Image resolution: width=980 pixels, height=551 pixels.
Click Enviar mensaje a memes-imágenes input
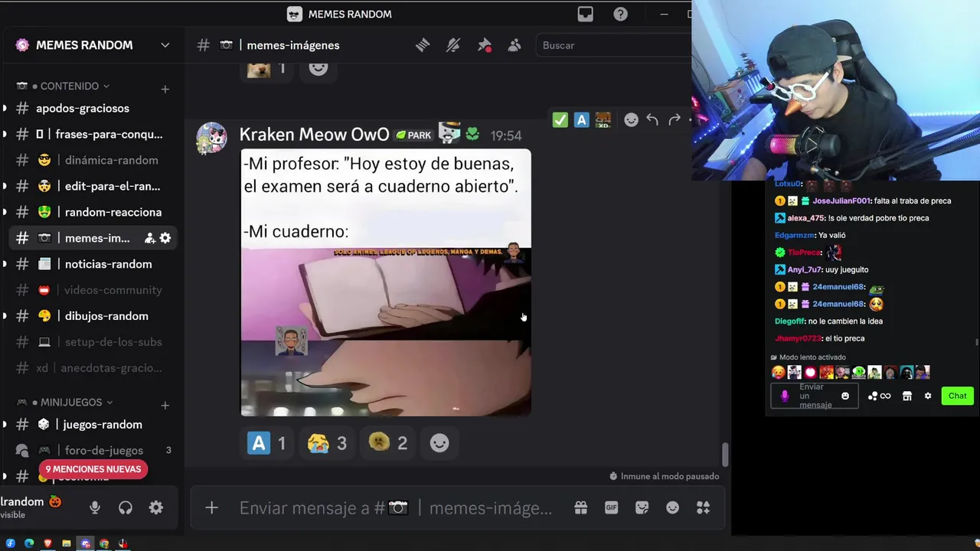[x=396, y=508]
